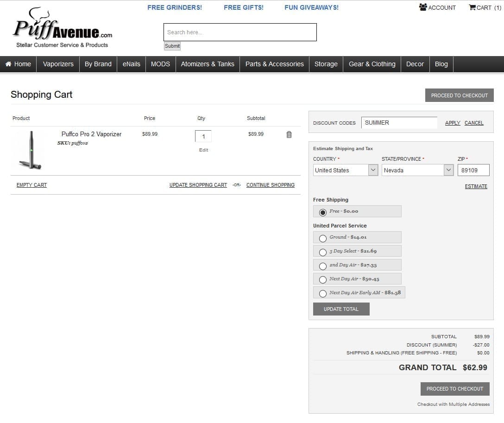
Task: Select Free $0.00 shipping option
Action: [323, 212]
